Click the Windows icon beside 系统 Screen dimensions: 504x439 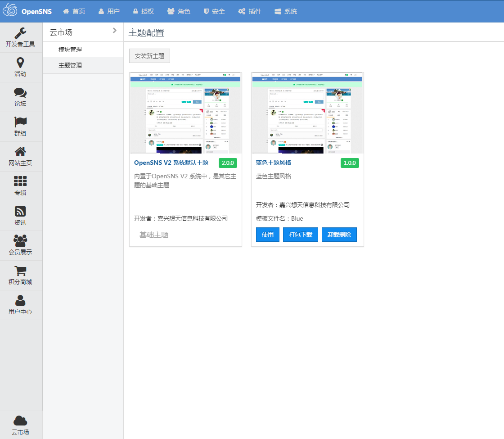(278, 11)
